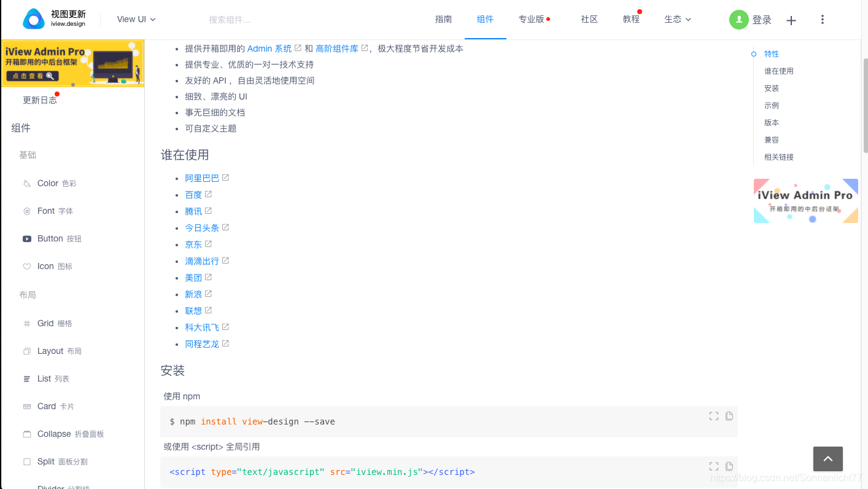Image resolution: width=868 pixels, height=489 pixels.
Task: Click the 基础 sidebar group label
Action: point(28,155)
